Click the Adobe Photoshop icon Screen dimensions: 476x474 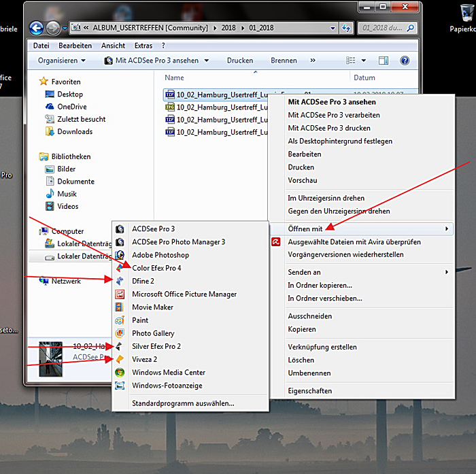[x=120, y=255]
